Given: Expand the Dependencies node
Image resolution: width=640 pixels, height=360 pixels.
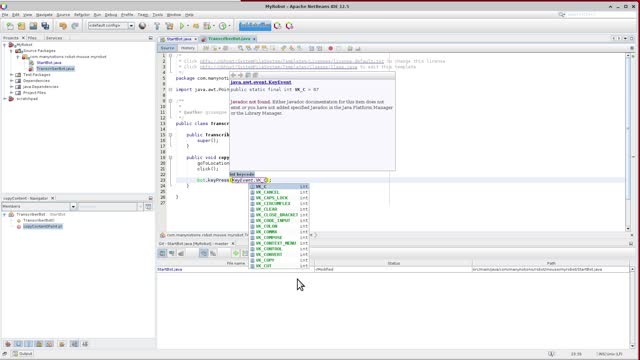Looking at the screenshot, I should pyautogui.click(x=11, y=81).
